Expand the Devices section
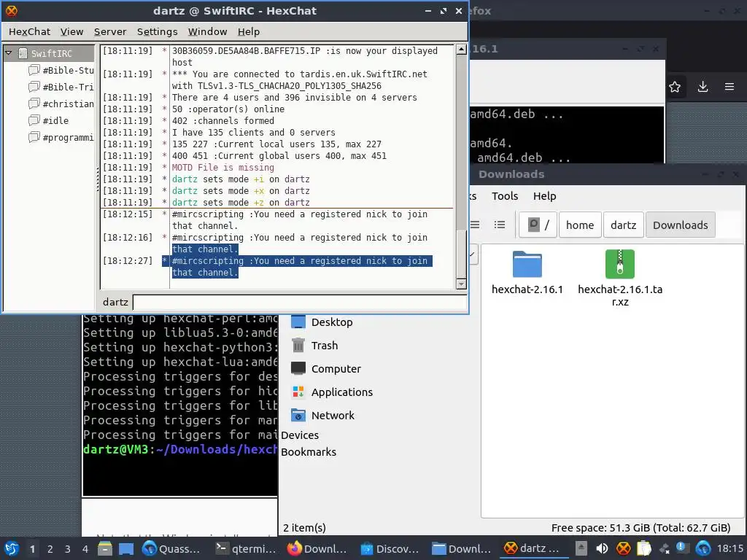This screenshot has height=560, width=747. 300,435
